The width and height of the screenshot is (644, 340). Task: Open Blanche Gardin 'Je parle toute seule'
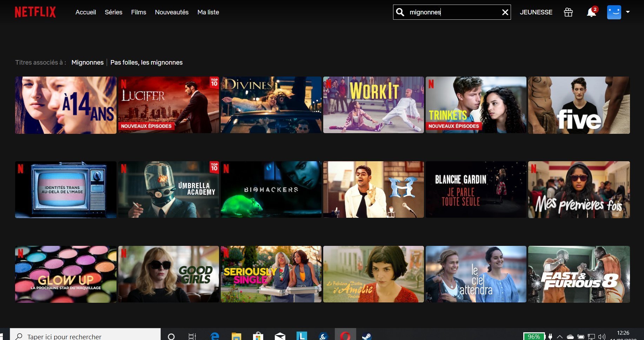476,190
